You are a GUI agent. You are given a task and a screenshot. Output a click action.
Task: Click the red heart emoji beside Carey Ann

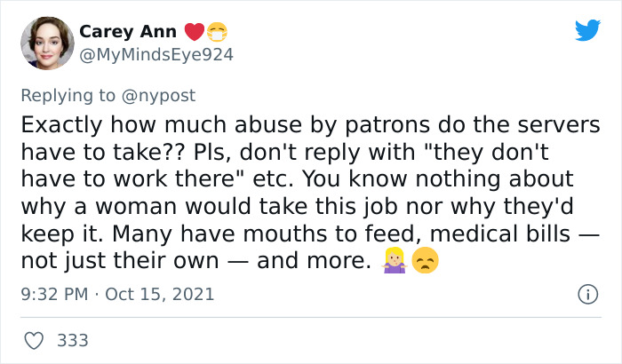(194, 32)
